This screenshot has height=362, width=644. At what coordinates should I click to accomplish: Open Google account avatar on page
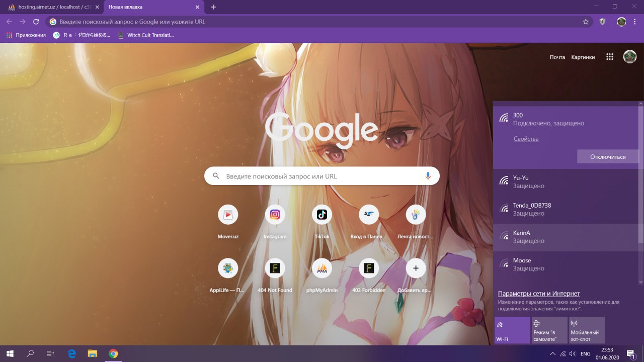coord(630,57)
